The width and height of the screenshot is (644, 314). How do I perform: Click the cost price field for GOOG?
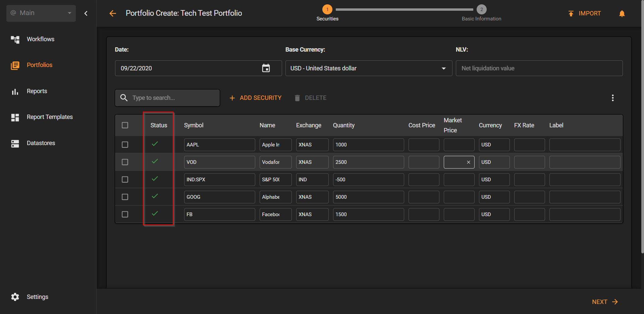click(424, 197)
